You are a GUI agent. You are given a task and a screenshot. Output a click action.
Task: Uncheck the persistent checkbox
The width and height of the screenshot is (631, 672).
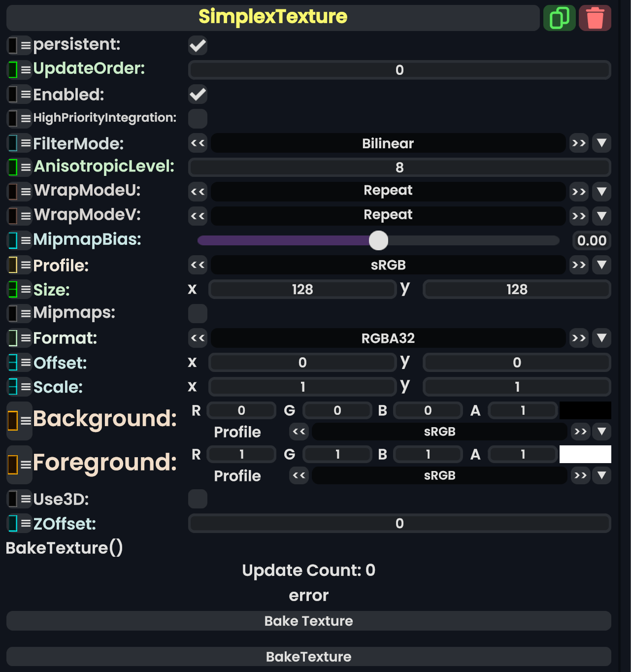[x=198, y=46]
